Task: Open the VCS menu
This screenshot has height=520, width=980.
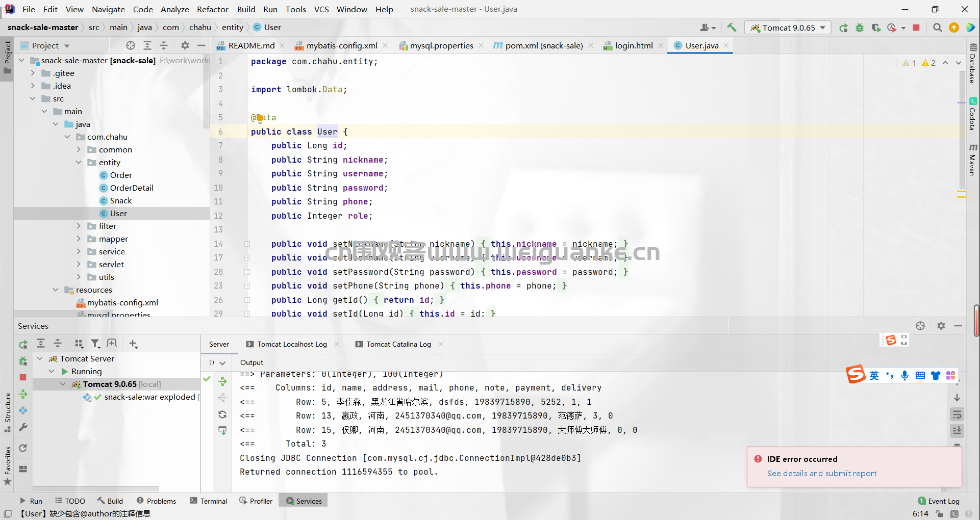Action: 321,9
